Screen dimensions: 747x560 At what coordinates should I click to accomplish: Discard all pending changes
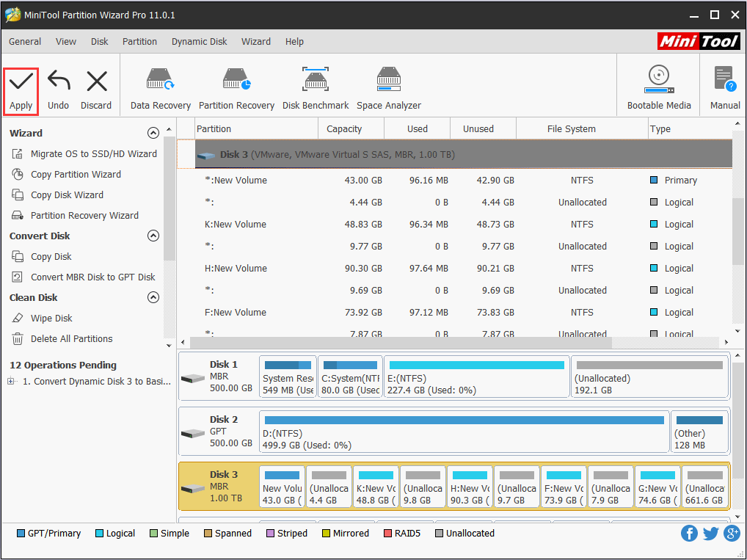click(x=96, y=90)
